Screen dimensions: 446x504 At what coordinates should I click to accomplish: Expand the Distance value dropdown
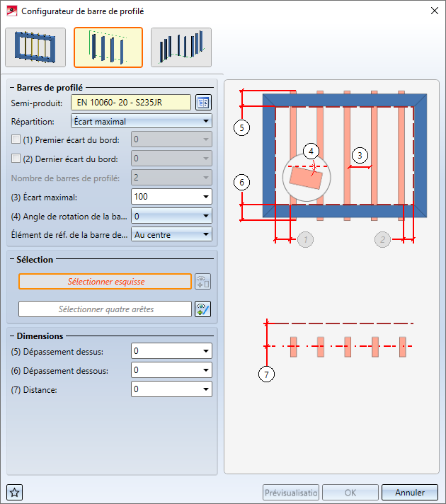[206, 389]
